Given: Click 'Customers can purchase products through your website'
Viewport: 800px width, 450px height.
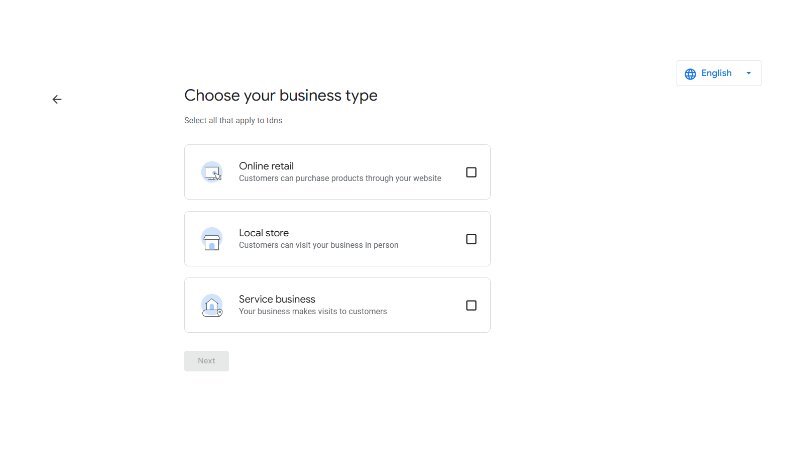Looking at the screenshot, I should pyautogui.click(x=340, y=178).
